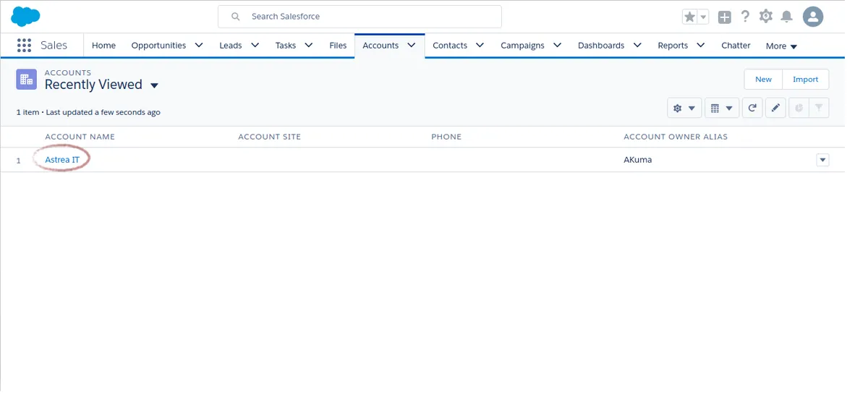Open the Opportunities tab
The image size is (868, 413).
point(158,45)
